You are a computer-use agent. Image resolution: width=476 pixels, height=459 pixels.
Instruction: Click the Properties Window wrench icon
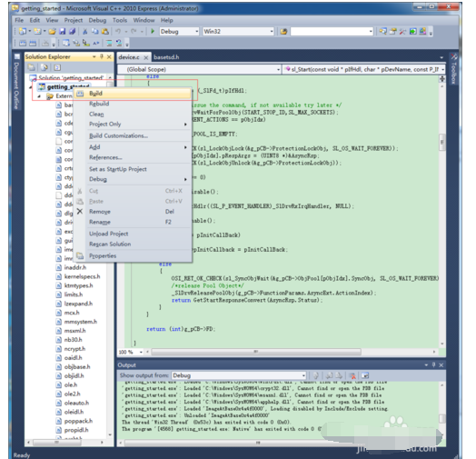click(x=402, y=31)
